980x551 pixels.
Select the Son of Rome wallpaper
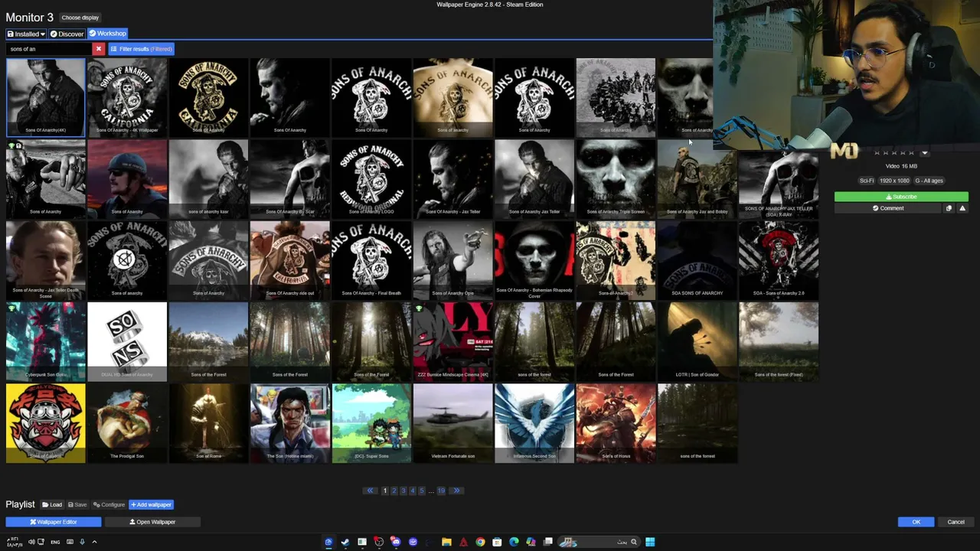(x=208, y=423)
